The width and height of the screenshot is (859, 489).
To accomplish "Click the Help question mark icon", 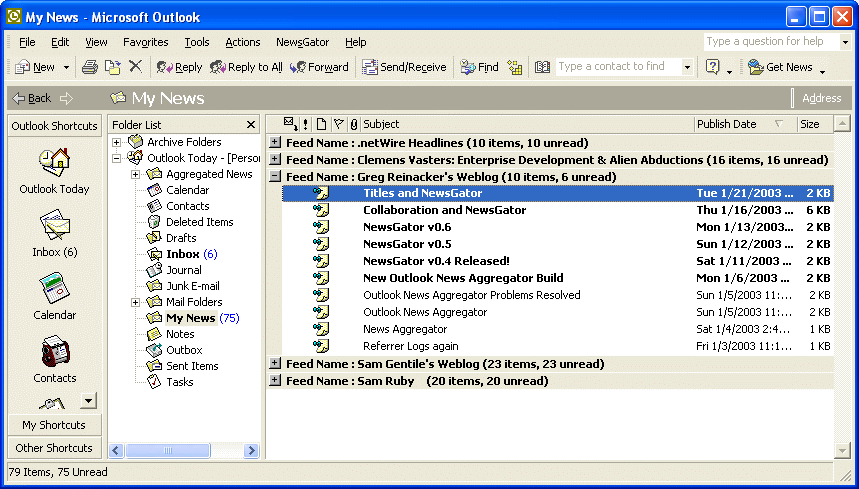I will pyautogui.click(x=712, y=67).
